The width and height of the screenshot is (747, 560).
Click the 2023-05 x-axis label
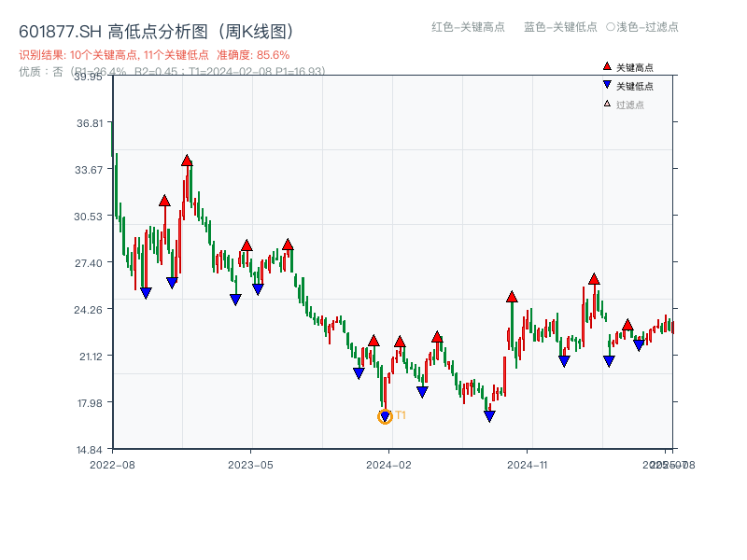250,465
